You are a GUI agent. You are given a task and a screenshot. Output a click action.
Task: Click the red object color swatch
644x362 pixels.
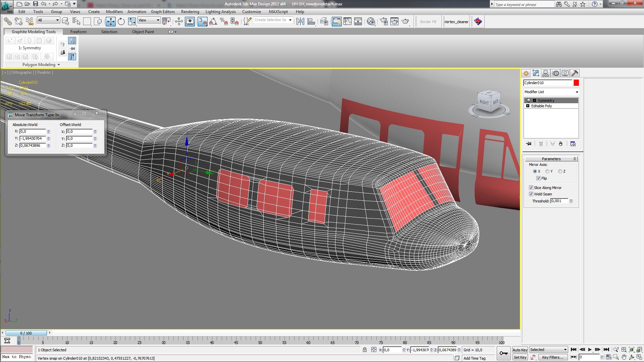tap(576, 83)
